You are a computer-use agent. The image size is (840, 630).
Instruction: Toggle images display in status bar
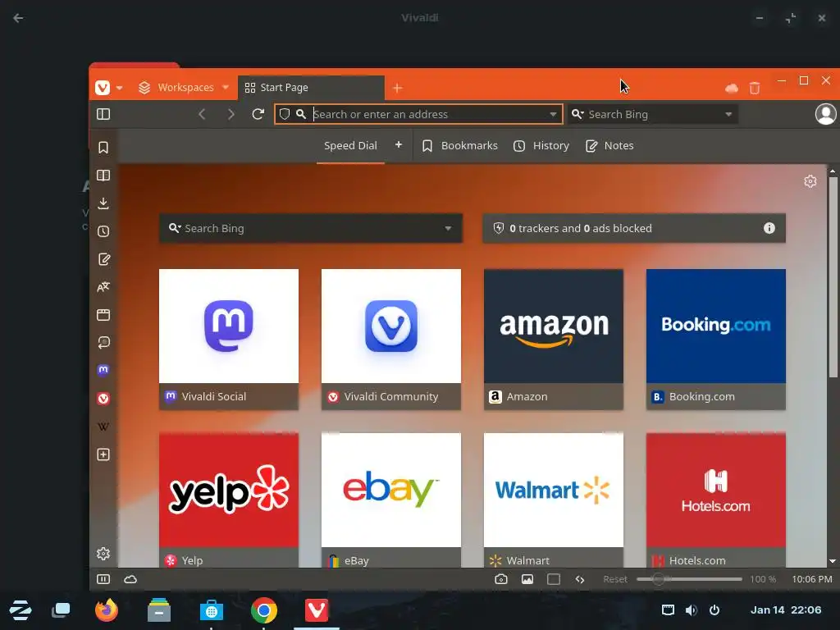(x=527, y=579)
